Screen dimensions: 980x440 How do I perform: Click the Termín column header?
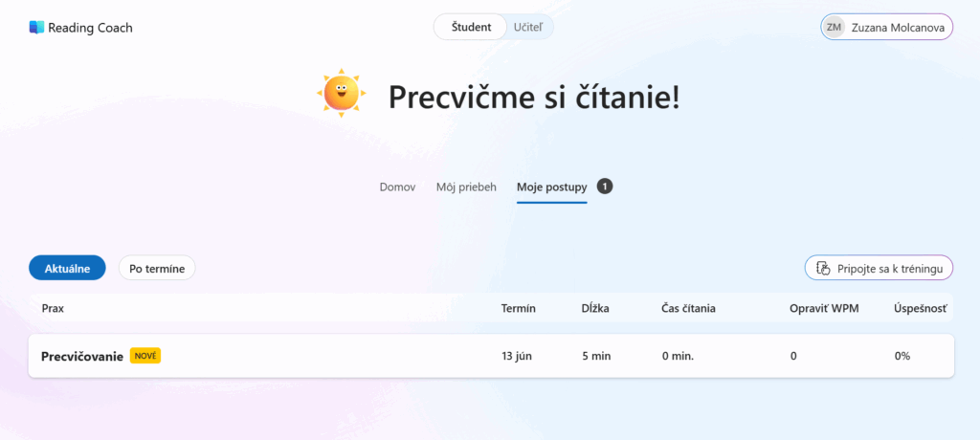[518, 307]
